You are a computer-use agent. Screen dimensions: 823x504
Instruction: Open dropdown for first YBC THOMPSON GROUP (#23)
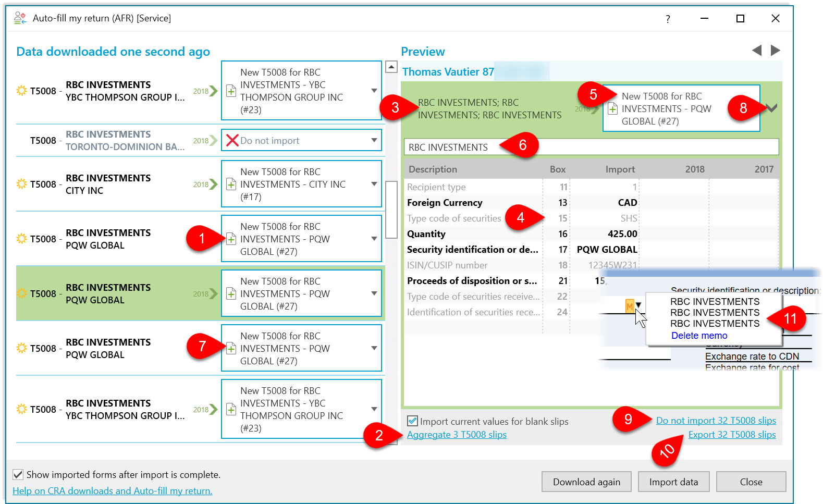(374, 91)
